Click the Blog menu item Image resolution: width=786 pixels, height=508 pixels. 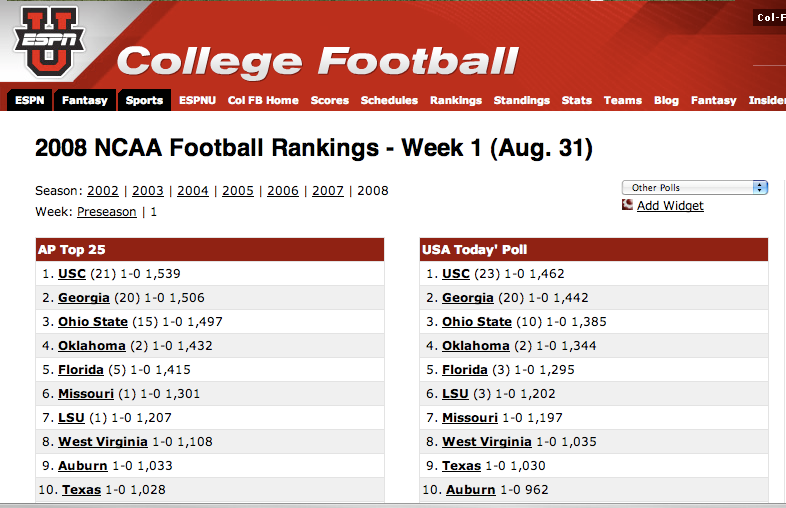click(x=666, y=100)
